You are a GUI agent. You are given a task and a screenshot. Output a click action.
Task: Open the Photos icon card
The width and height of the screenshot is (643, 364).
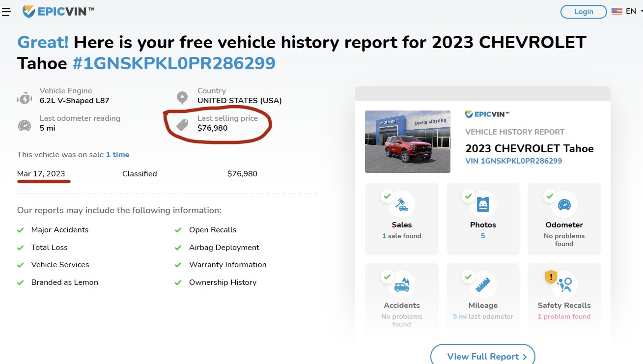tap(483, 219)
